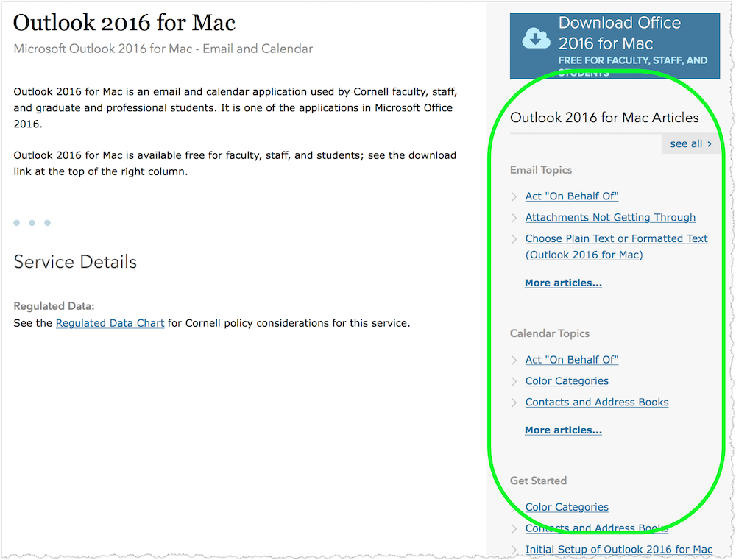Open Email Topics 'Act "On Behalf Of"' article

(572, 196)
